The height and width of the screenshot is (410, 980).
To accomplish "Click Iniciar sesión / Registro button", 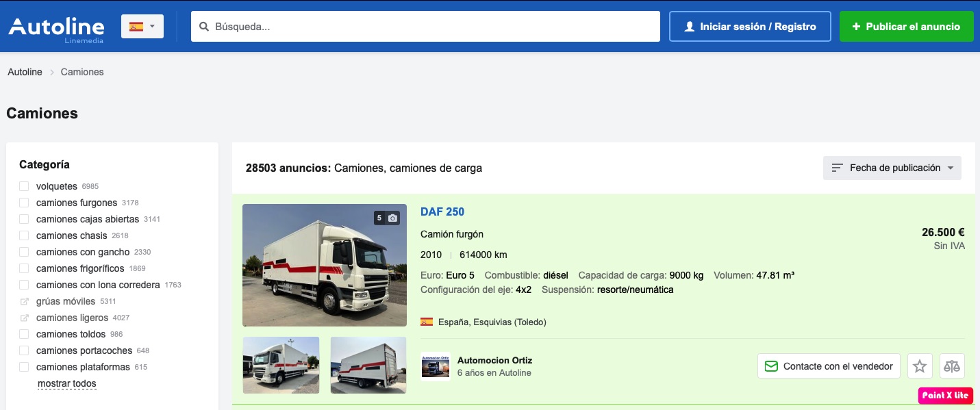I will pos(750,27).
